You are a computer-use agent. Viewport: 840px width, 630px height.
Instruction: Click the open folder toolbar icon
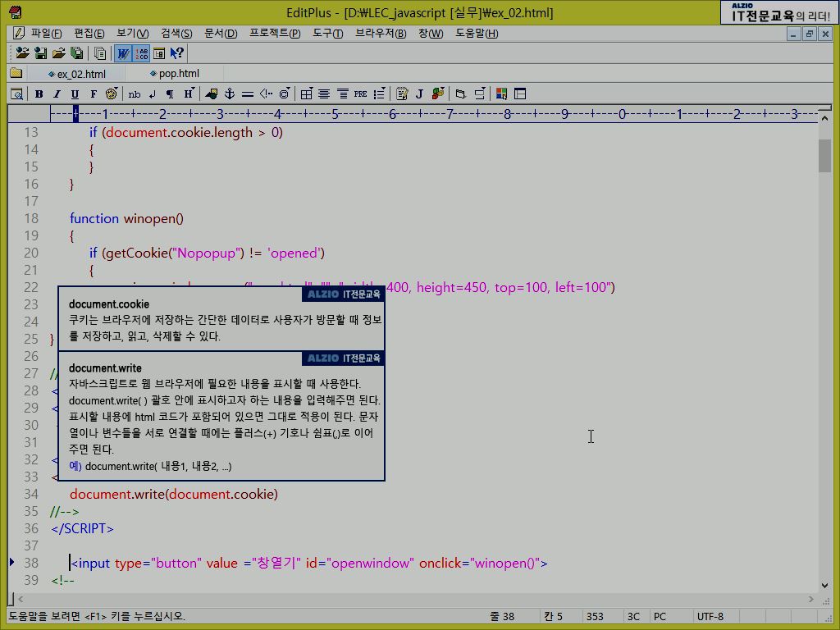tap(59, 53)
